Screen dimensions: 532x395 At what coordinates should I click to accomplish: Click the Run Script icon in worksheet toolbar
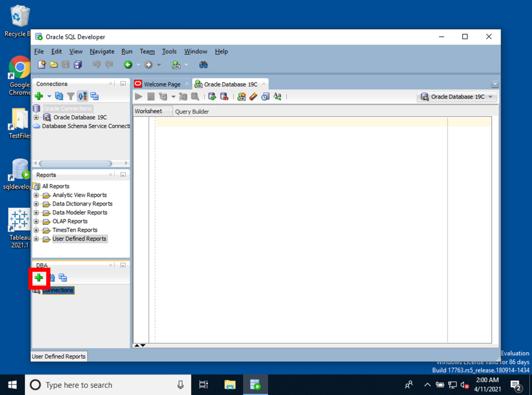(151, 96)
